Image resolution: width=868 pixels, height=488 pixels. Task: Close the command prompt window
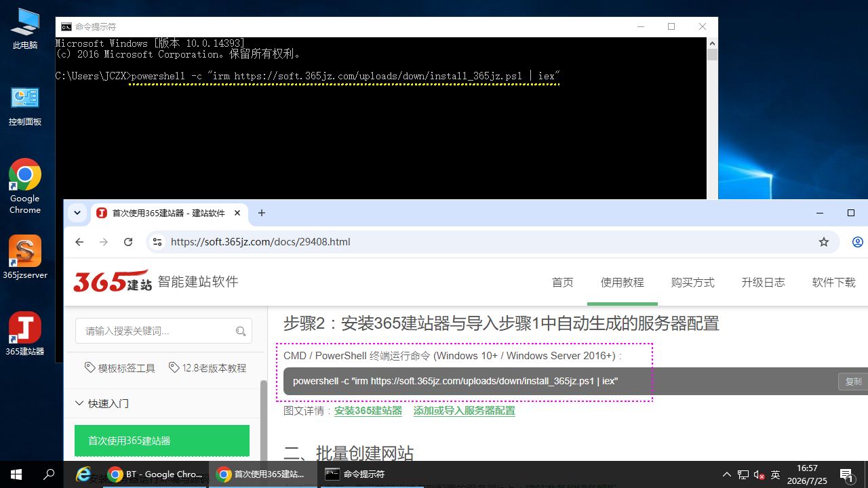click(x=703, y=26)
